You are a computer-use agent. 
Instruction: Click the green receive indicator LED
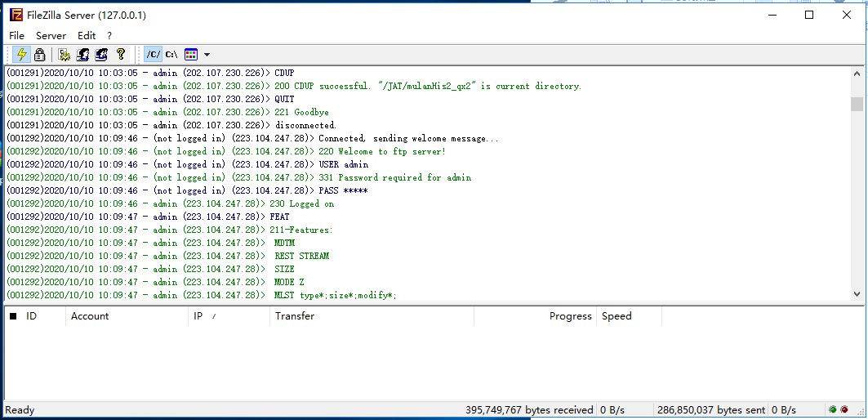click(x=833, y=410)
